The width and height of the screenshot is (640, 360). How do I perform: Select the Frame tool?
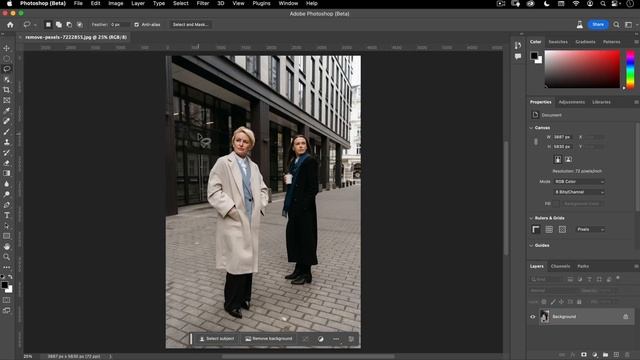(x=7, y=100)
